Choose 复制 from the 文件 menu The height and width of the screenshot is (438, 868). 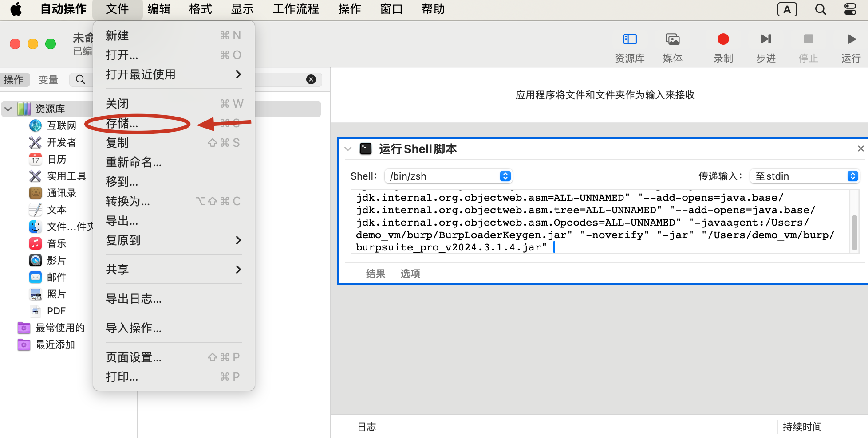pyautogui.click(x=174, y=143)
